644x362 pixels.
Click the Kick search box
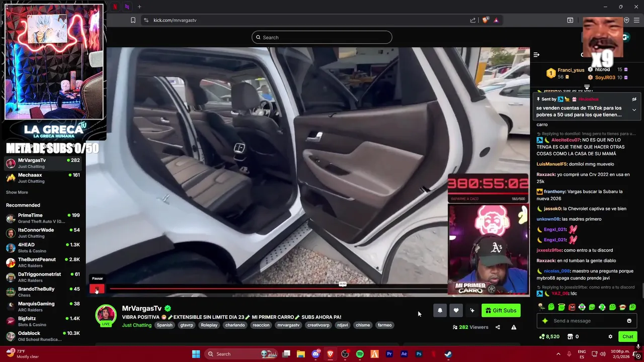(x=322, y=37)
